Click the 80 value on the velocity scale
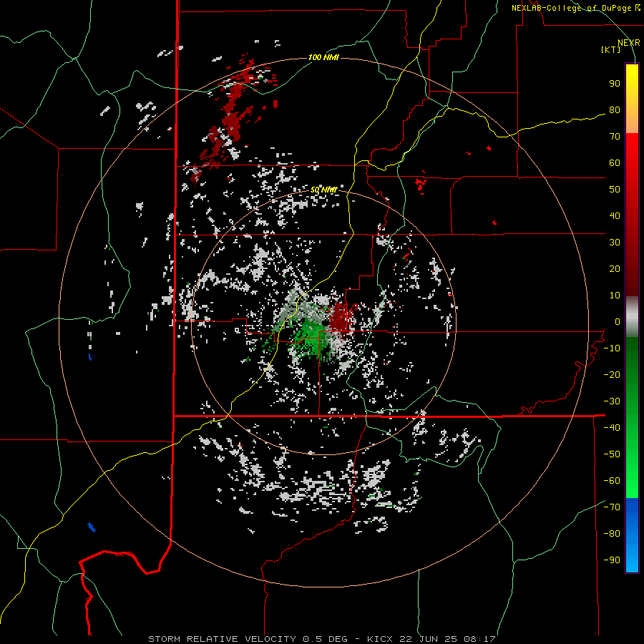The height and width of the screenshot is (644, 644). (615, 109)
